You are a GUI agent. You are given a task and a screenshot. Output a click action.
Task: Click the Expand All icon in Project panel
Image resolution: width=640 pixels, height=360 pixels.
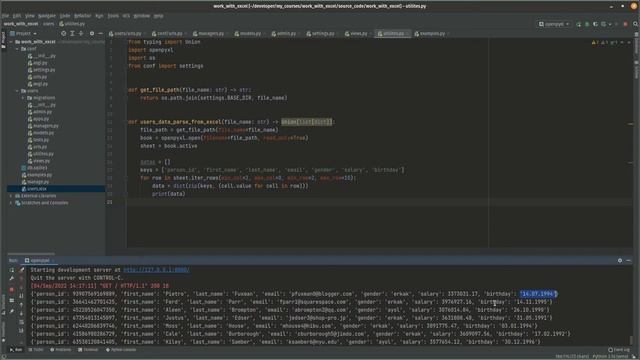coord(72,33)
